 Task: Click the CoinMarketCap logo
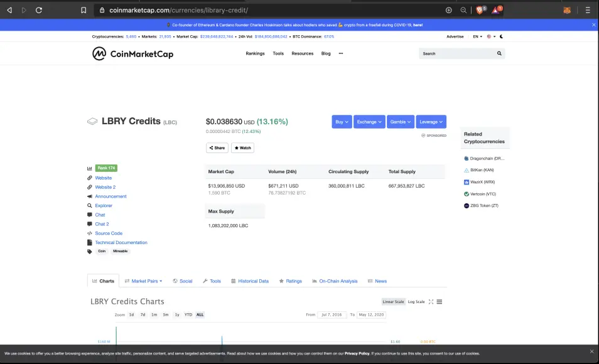pos(132,54)
